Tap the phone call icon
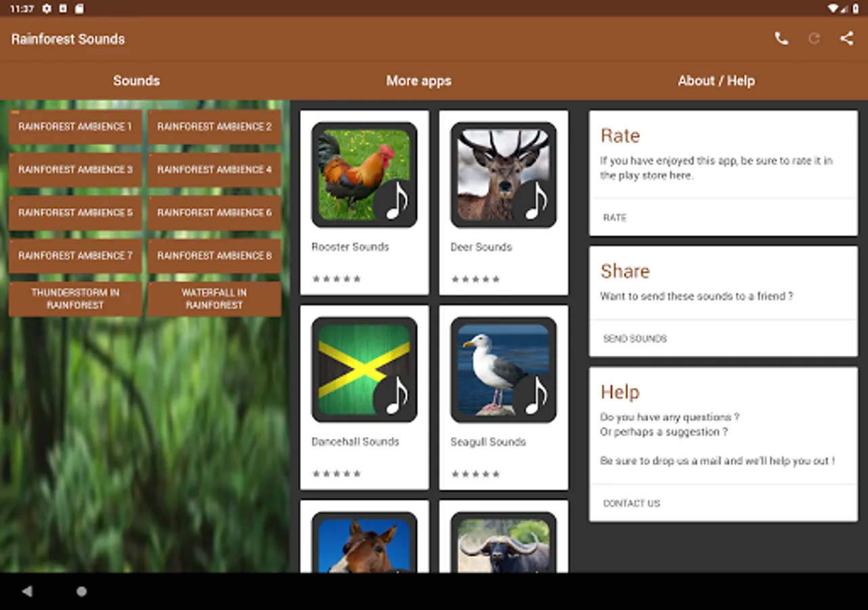This screenshot has width=868, height=610. (x=781, y=39)
